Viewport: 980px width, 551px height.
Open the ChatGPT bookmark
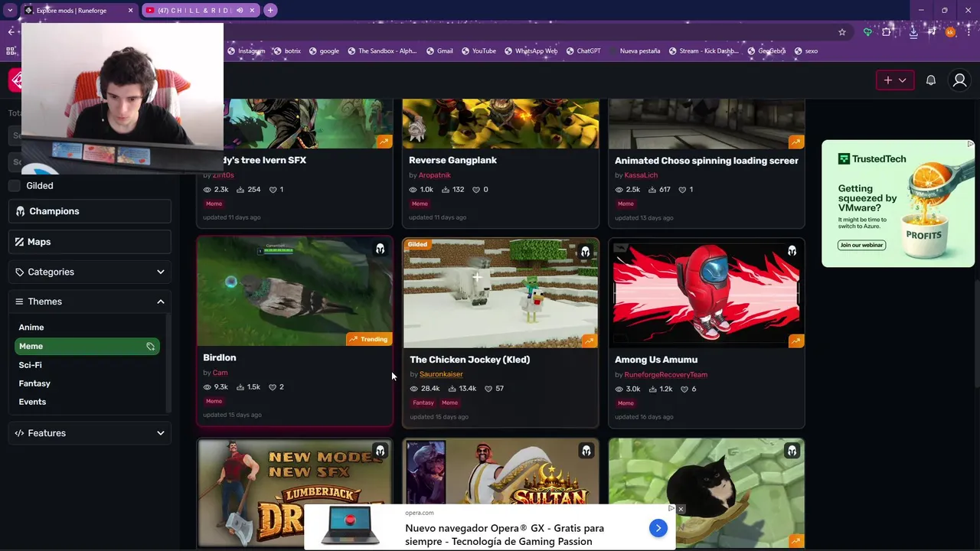tap(583, 51)
